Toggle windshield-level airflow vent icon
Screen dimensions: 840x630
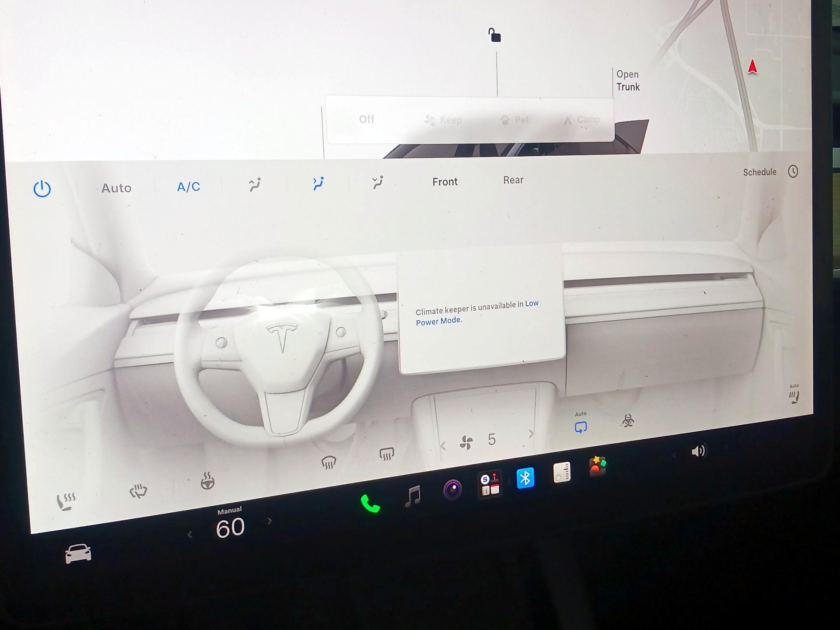[255, 184]
